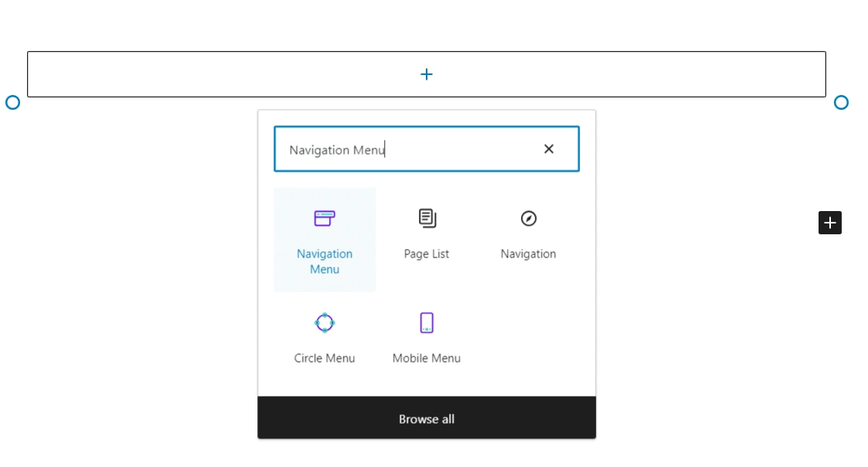
Task: Select the Circle Menu block
Action: [324, 336]
